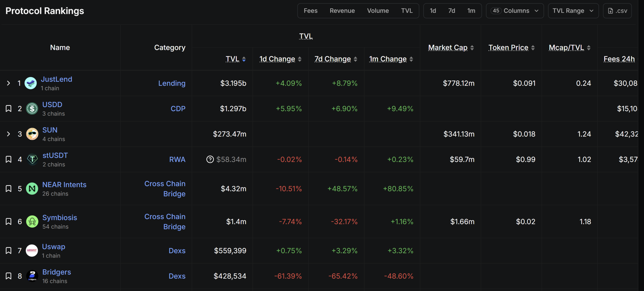Bookmark the NEAR Intents protocol
The width and height of the screenshot is (644, 291).
tap(9, 189)
